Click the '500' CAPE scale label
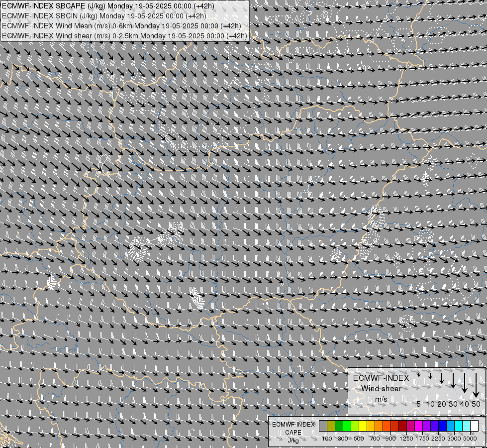Screen dimensions: 487x448 point(359,439)
